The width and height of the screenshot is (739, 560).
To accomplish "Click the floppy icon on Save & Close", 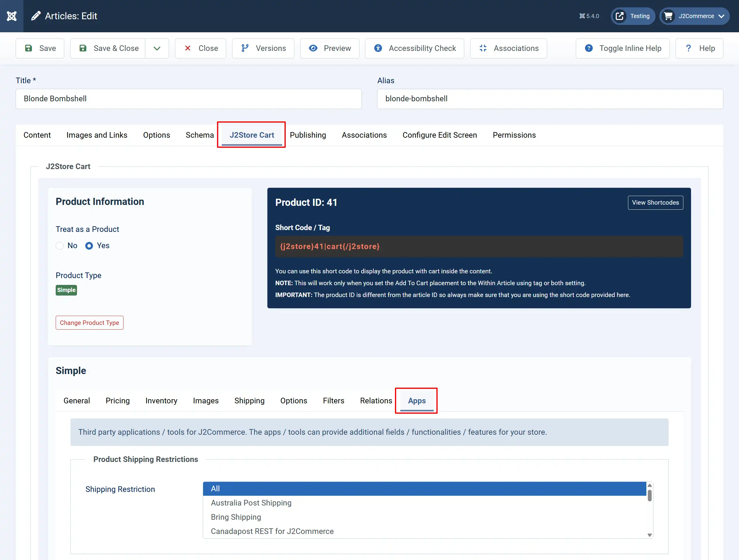I will click(83, 48).
